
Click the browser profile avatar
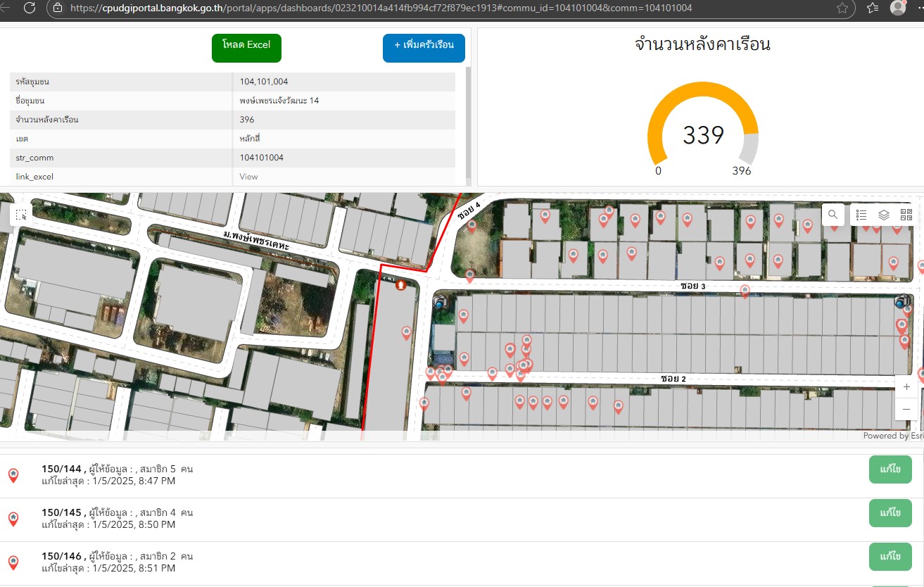[898, 8]
